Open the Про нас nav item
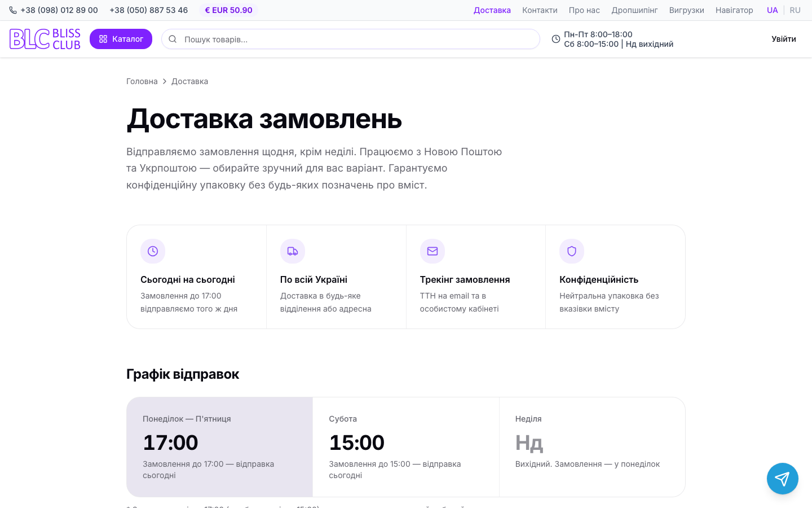The image size is (812, 508). point(584,10)
